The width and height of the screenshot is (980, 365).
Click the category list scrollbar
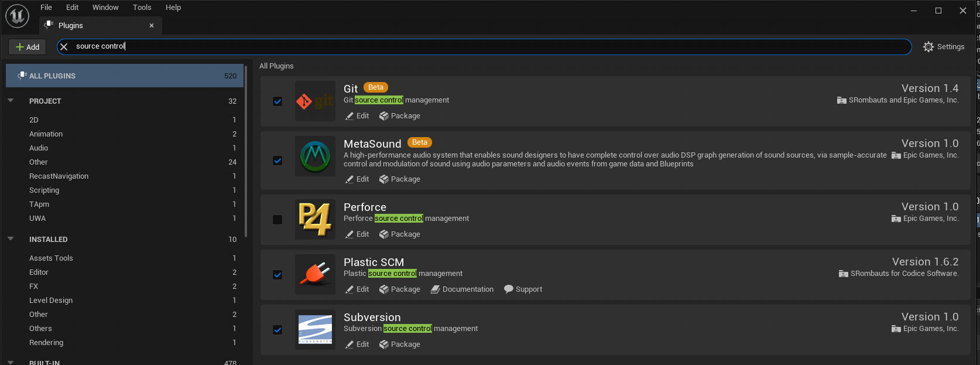246,151
